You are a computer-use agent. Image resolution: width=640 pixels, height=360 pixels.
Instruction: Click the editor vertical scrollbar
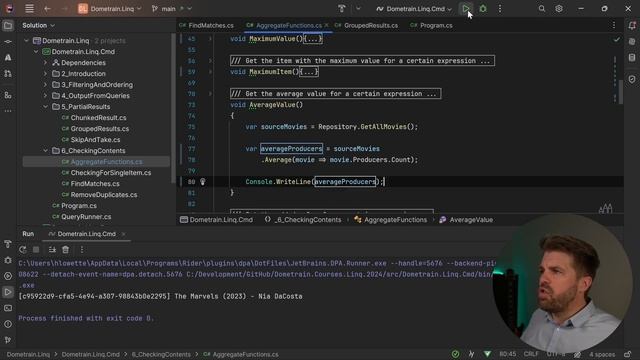click(621, 91)
